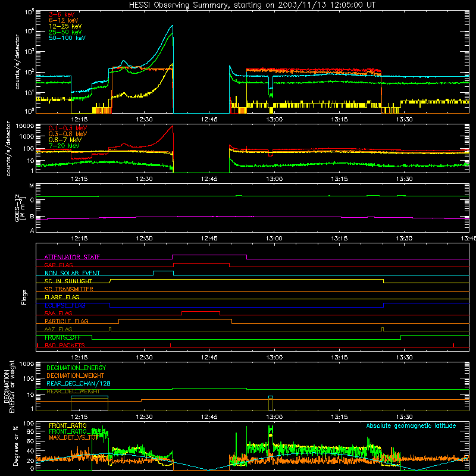Select the 0.3-0.8 MeV legend label
476x476 pixels.
coord(68,134)
